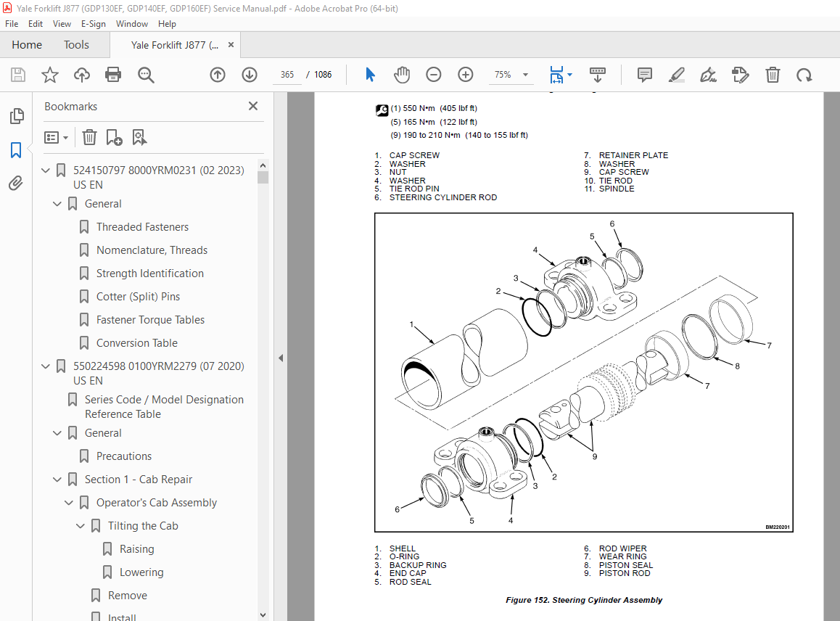Collapse first General bookmark group
This screenshot has height=621, width=840.
click(57, 204)
